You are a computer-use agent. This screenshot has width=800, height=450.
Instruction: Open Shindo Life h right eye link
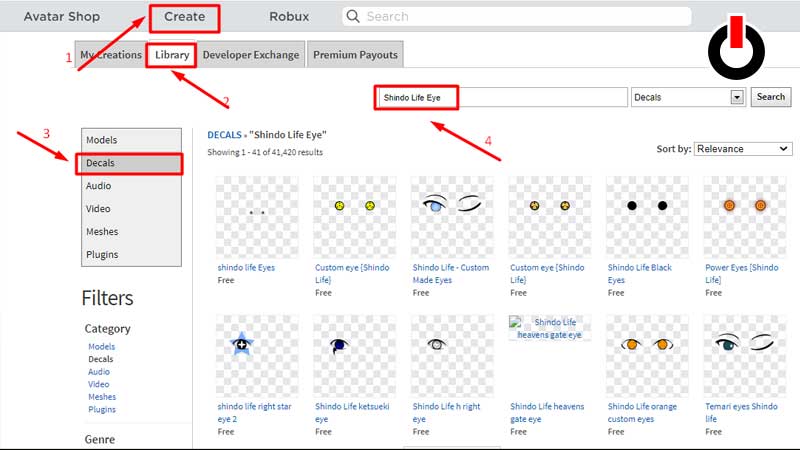point(446,412)
